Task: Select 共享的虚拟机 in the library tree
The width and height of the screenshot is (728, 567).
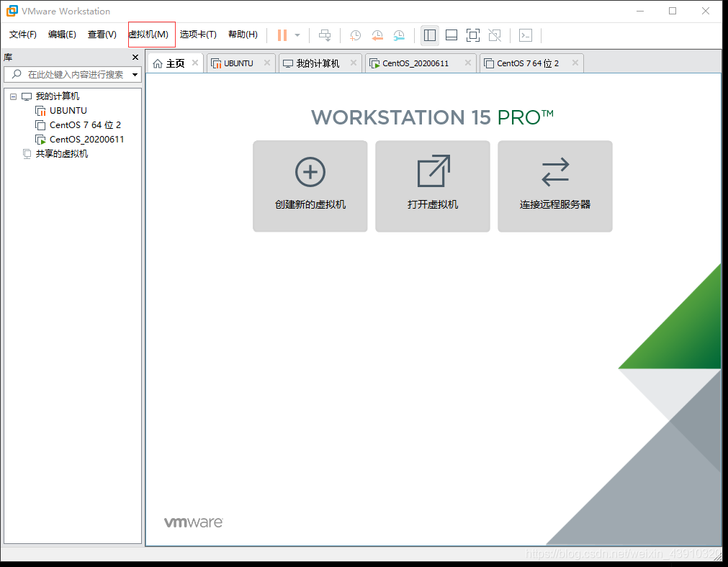Action: [x=62, y=154]
